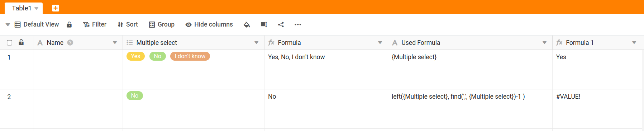Select the yellow Yes tag in row 1
This screenshot has width=644, height=131.
pos(135,56)
